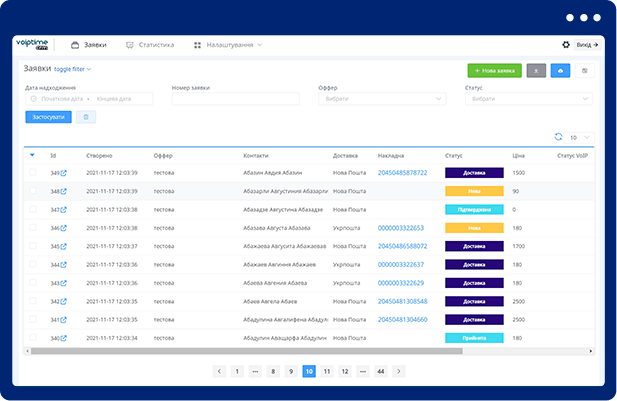Go to page 1

coord(237,371)
